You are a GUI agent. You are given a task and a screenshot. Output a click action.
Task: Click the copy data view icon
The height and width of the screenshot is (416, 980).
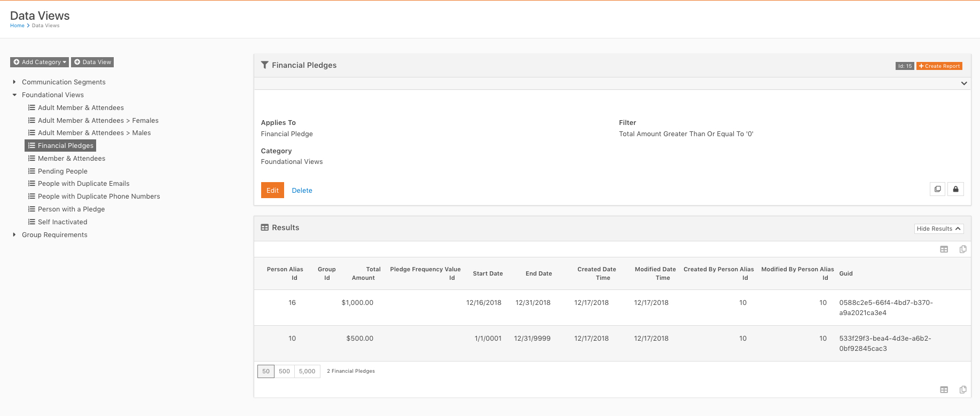[x=937, y=189]
